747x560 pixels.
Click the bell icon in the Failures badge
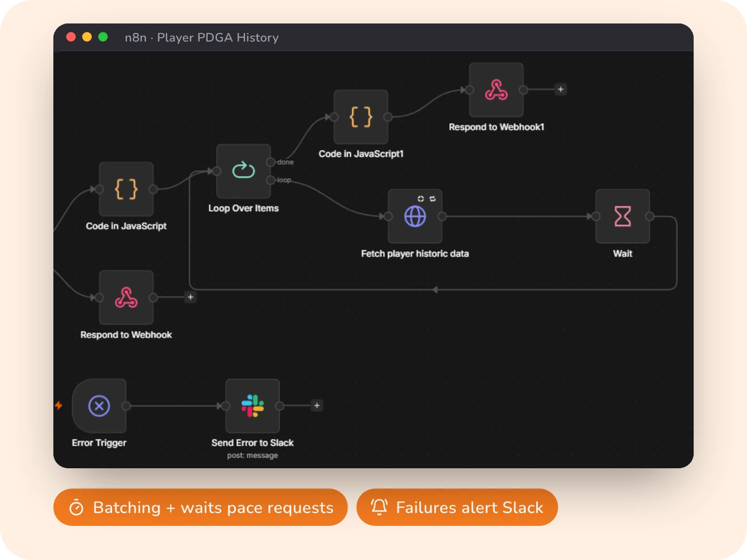(379, 507)
